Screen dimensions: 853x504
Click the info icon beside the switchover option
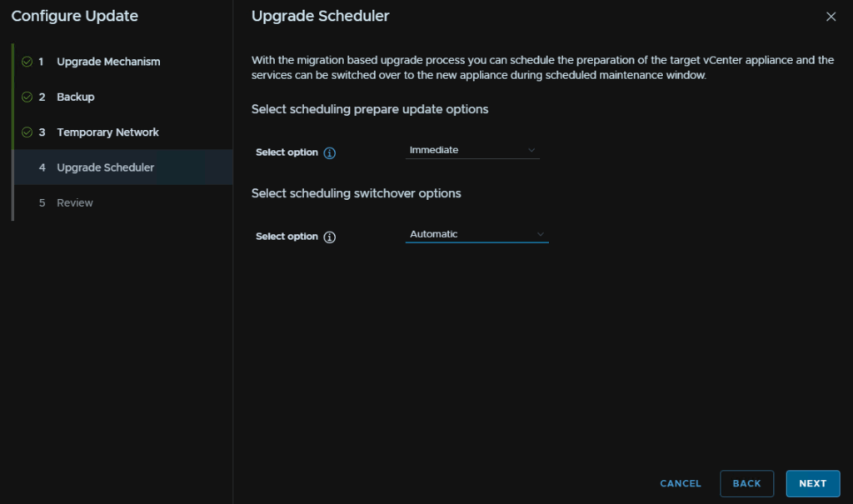[329, 237]
